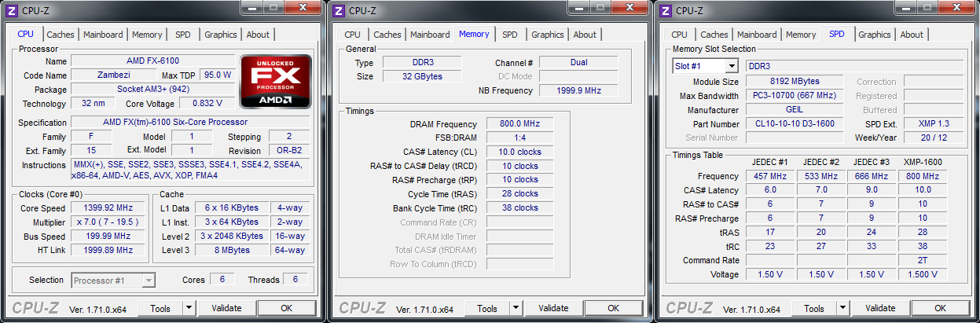
Task: Click the x 7.0 ( 7 - 19.5 ) multiplier value
Action: pyautogui.click(x=107, y=222)
